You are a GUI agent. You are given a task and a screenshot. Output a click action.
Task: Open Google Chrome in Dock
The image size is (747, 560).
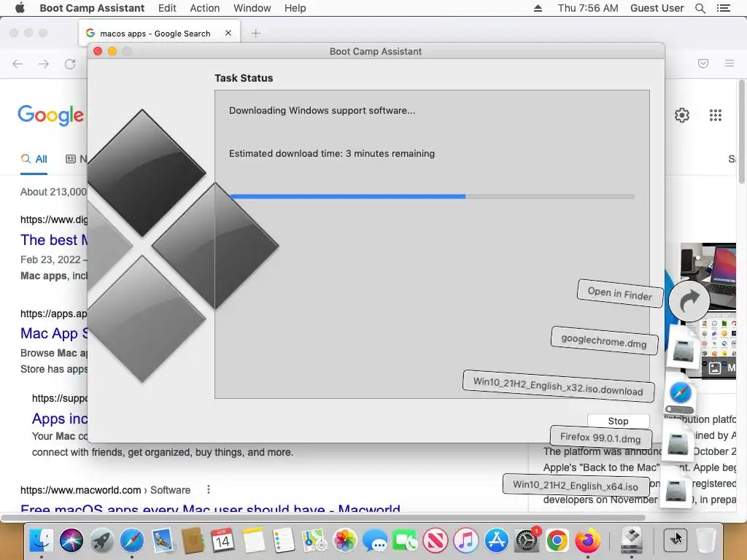[x=557, y=541]
